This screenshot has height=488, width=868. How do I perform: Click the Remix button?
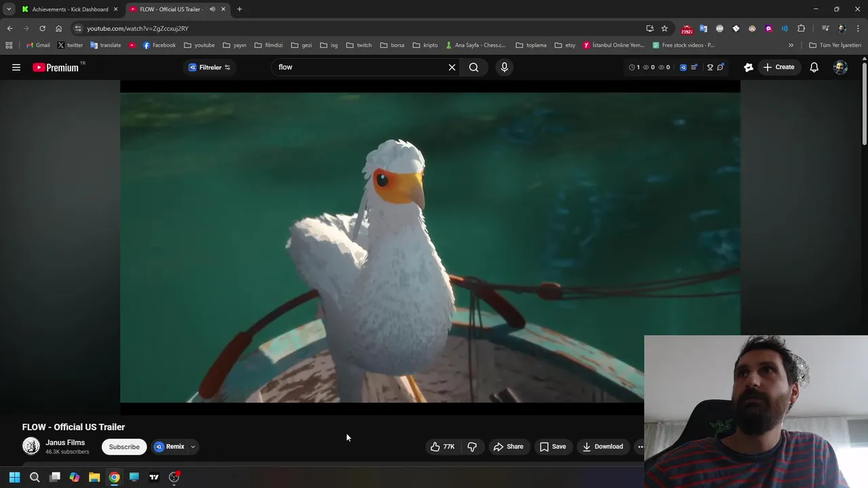[170, 447]
